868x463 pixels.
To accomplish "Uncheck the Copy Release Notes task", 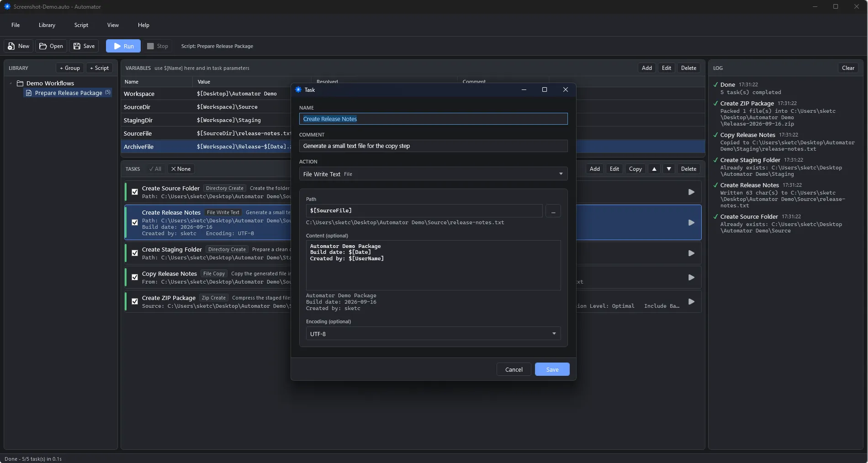I will click(135, 278).
